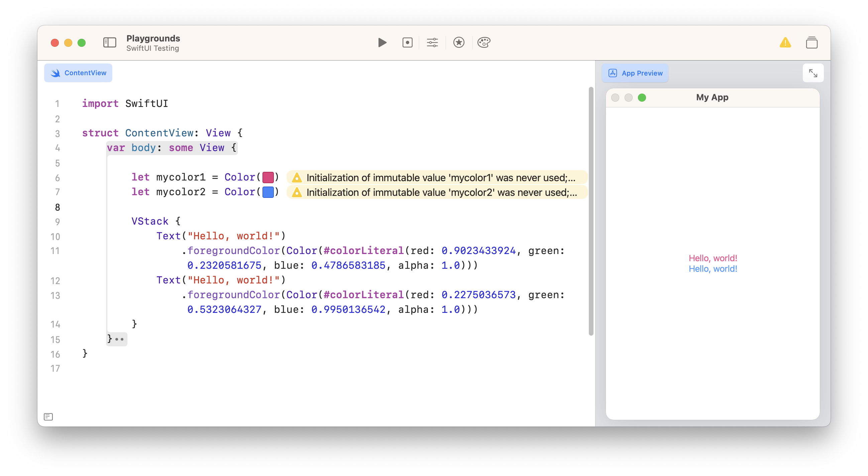Open the color palette toolbar icon
Viewport: 868px width, 476px height.
484,43
